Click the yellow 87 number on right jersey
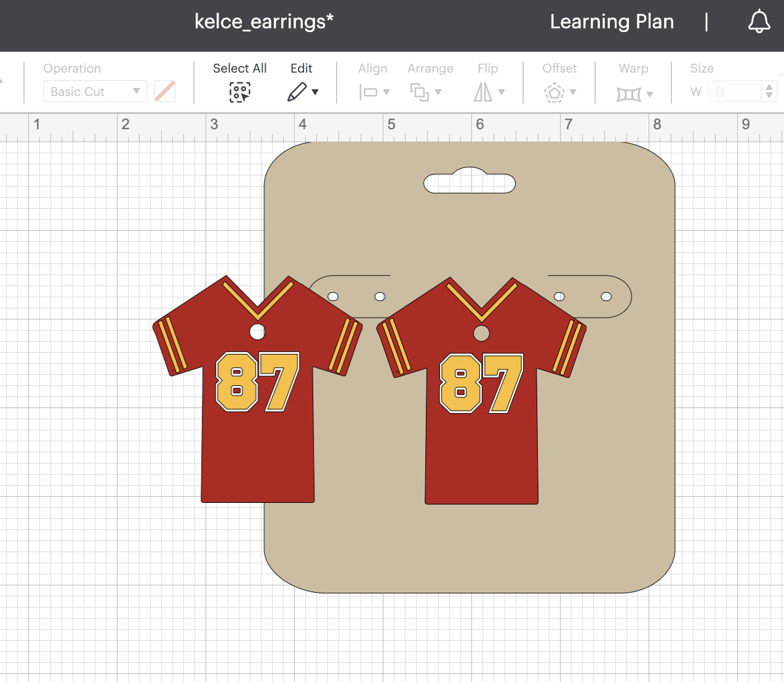Image resolution: width=784 pixels, height=682 pixels. pos(481,383)
